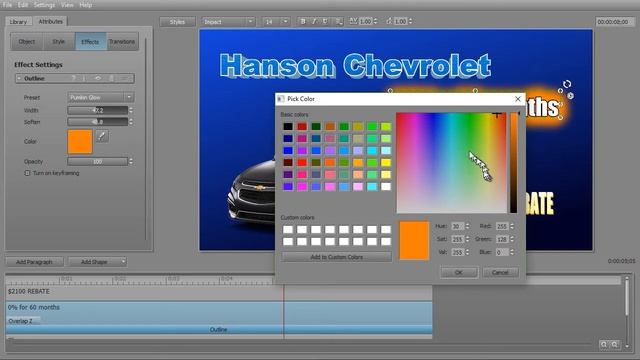640x360 pixels.
Task: Open the View menu
Action: click(x=67, y=5)
